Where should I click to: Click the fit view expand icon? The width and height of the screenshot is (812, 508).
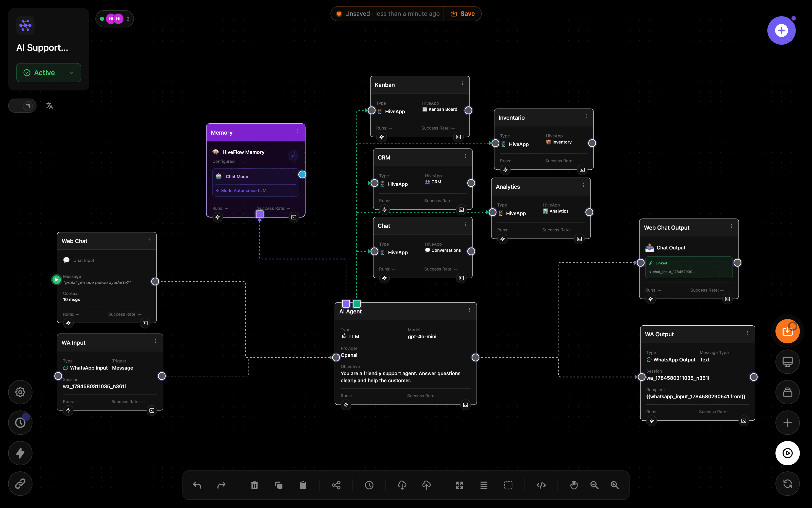(x=459, y=485)
